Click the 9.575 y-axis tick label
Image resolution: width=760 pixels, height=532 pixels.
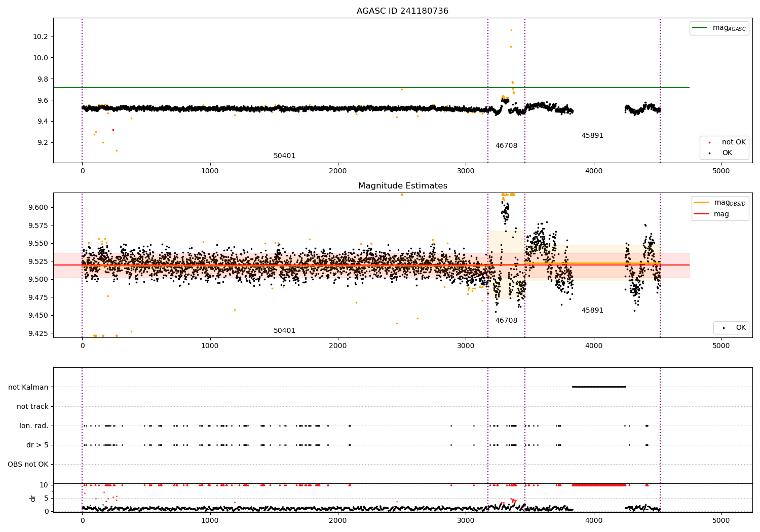[39, 225]
